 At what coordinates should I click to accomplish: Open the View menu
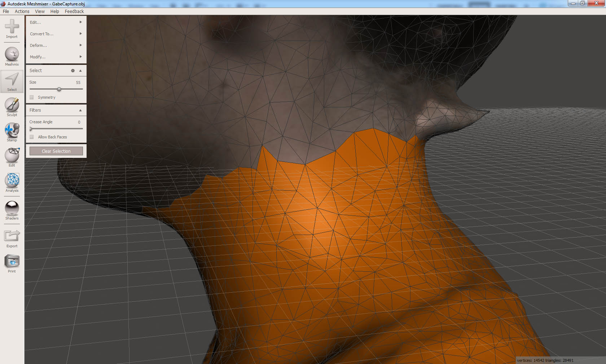(40, 12)
